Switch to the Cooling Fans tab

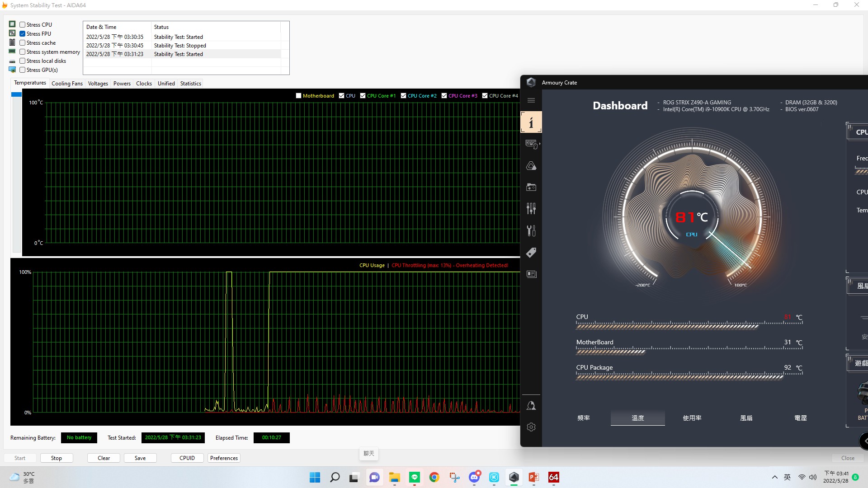[x=67, y=84]
